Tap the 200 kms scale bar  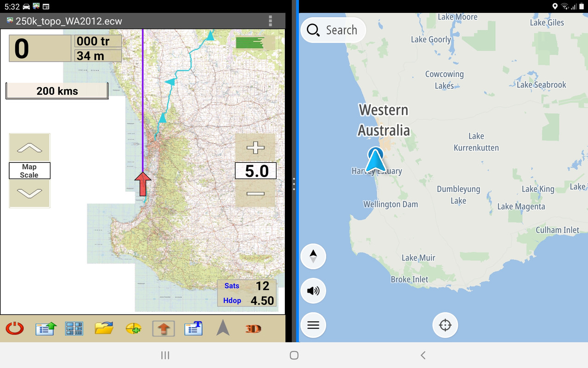57,91
